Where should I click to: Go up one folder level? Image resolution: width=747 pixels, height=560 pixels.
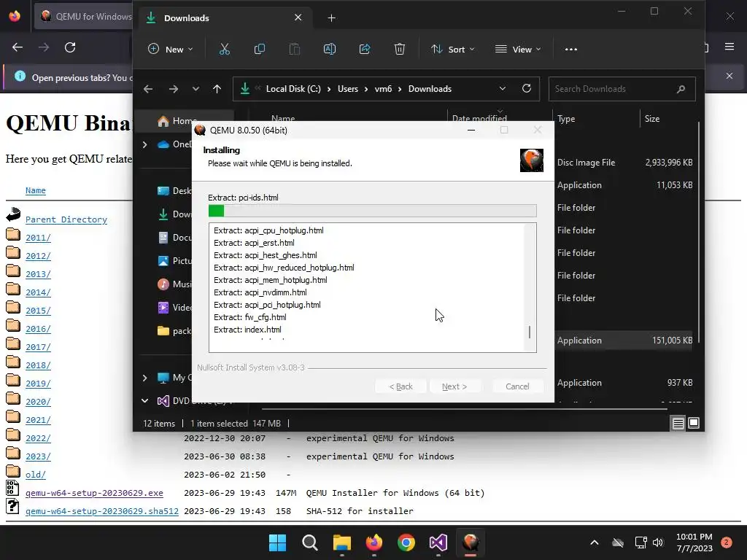click(217, 89)
